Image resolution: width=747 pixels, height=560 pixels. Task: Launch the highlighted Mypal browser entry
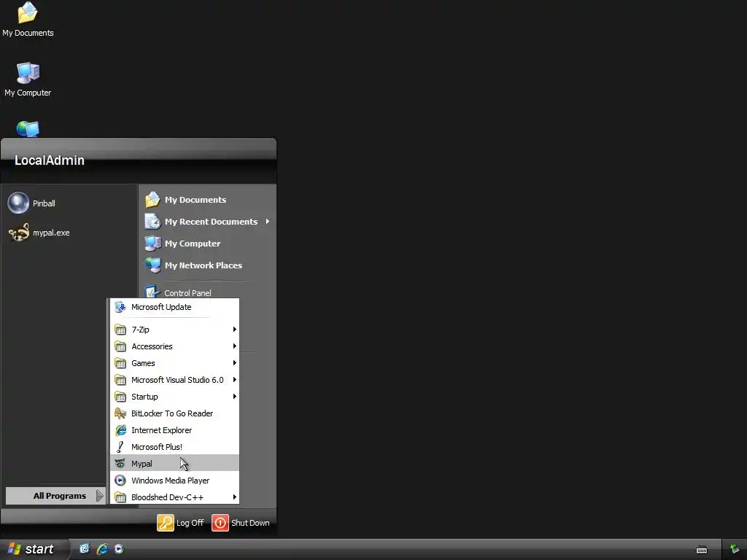(174, 464)
